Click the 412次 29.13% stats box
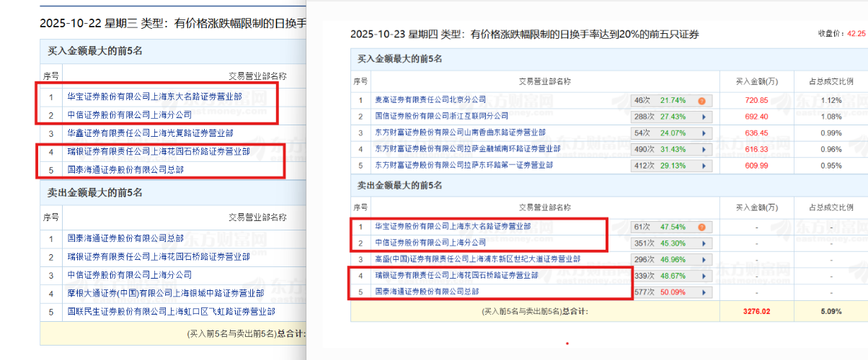Screen dimensions: 868x360 672,166
